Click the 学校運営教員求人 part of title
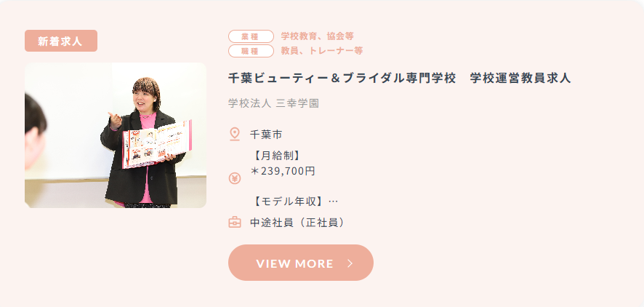 click(520, 78)
